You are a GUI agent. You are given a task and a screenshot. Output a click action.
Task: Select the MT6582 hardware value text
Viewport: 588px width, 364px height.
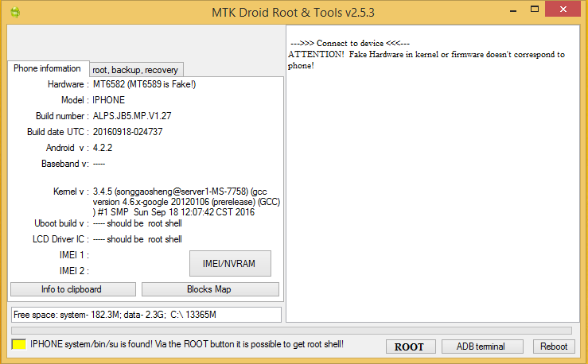coord(144,84)
